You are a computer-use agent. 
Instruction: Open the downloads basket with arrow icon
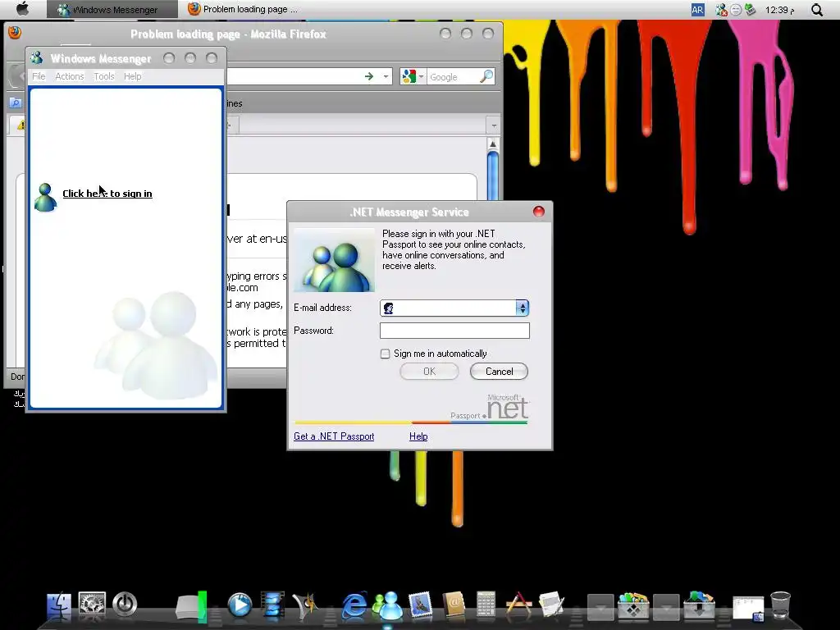699,605
